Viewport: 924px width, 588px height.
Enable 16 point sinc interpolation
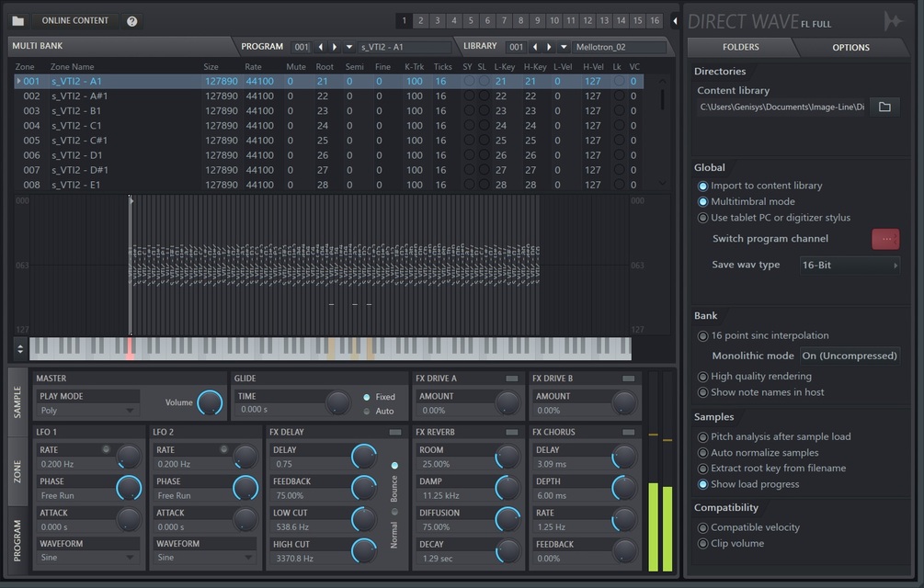point(702,336)
